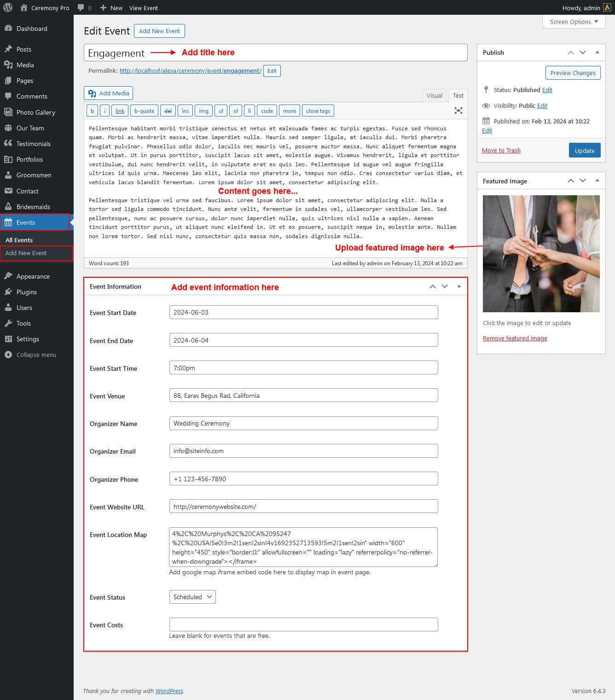Insert b-quote tag
The width and height of the screenshot is (615, 700).
[x=144, y=111]
